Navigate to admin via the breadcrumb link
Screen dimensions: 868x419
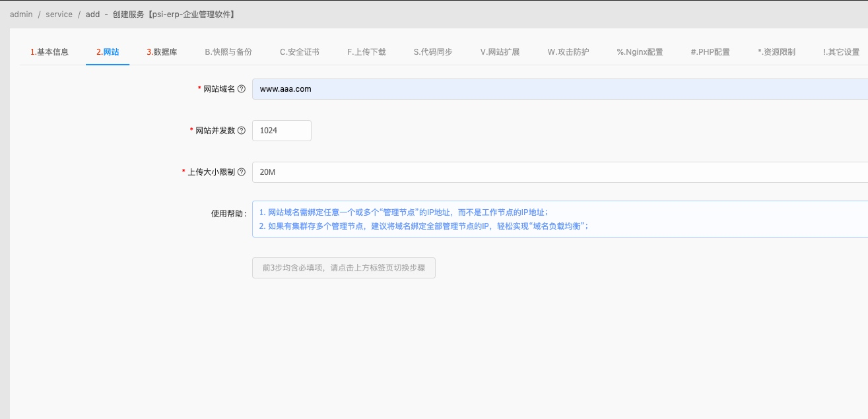point(20,14)
